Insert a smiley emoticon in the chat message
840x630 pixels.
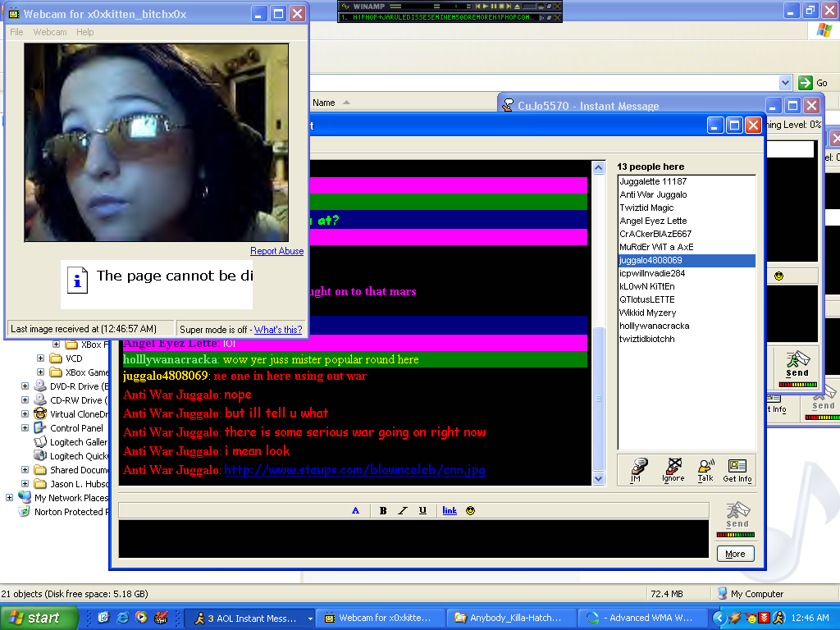(x=471, y=510)
